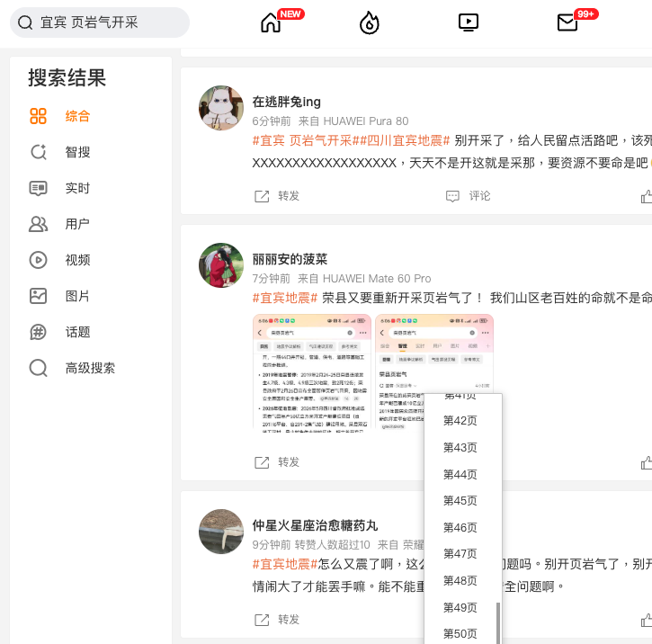652x644 pixels.
Task: Select 第50页 in page dropdown
Action: 460,633
